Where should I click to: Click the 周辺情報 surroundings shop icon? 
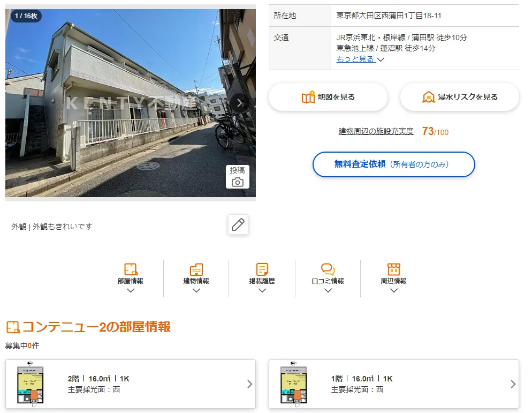click(394, 269)
